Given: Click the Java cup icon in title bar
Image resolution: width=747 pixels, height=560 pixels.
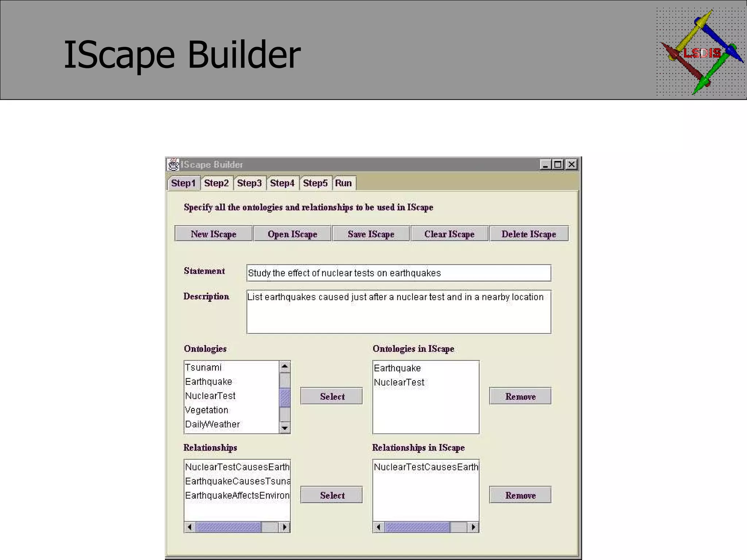Looking at the screenshot, I should tap(174, 165).
